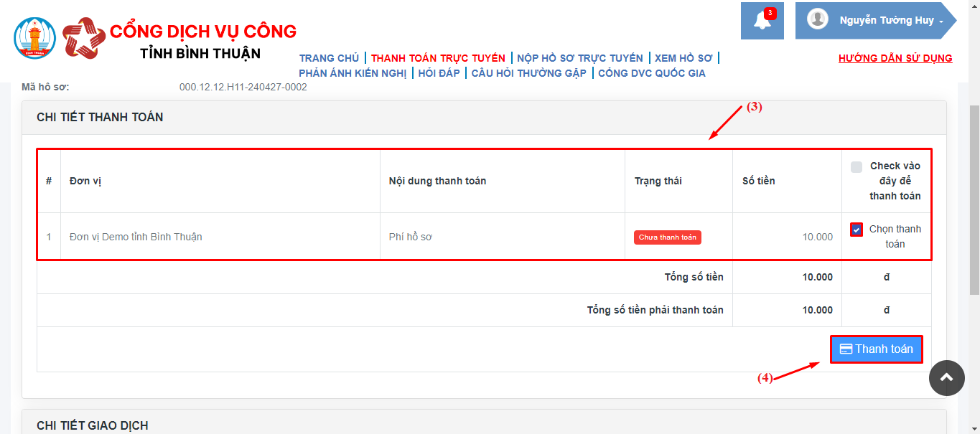Screen dimensions: 980x434
Task: Open NỘP HỒ SƠ TRỰC TUYẾN menu
Action: pyautogui.click(x=580, y=58)
